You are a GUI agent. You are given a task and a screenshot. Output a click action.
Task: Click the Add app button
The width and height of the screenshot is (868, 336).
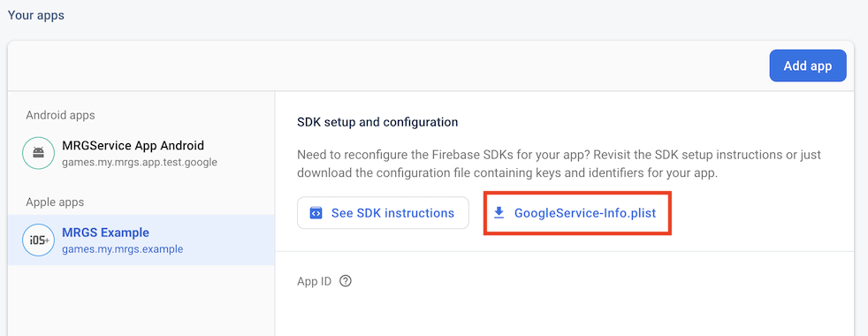808,65
